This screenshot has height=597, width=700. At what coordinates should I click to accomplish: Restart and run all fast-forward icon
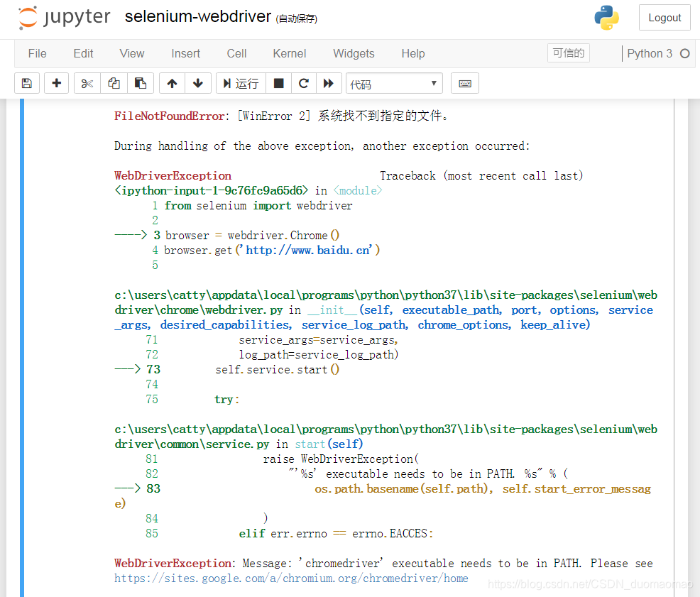[x=329, y=83]
